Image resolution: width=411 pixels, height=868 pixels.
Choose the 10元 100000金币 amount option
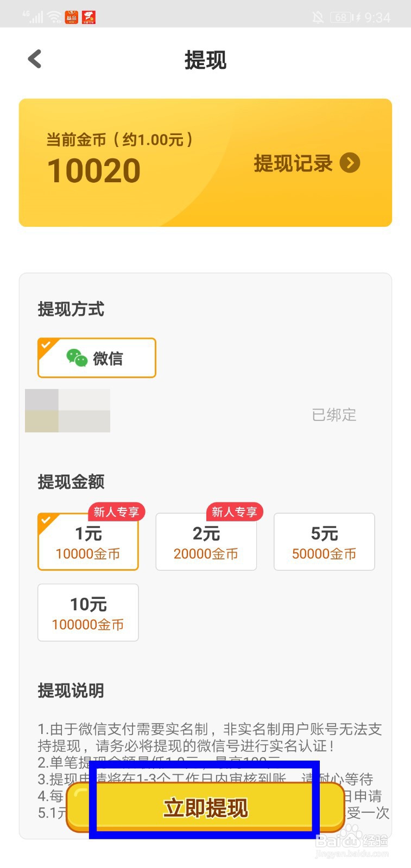coord(88,612)
